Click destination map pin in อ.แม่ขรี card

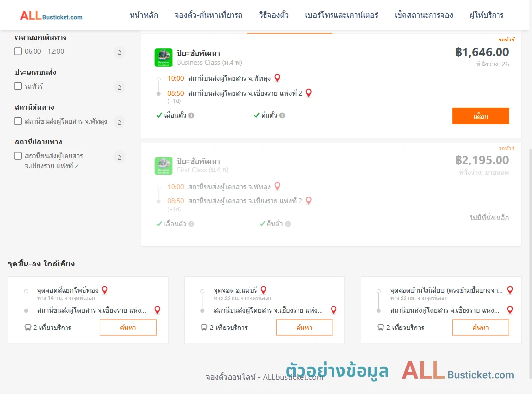334,310
